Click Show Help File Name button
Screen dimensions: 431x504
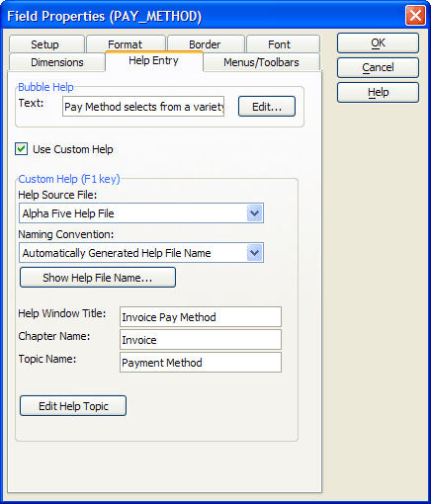click(98, 278)
